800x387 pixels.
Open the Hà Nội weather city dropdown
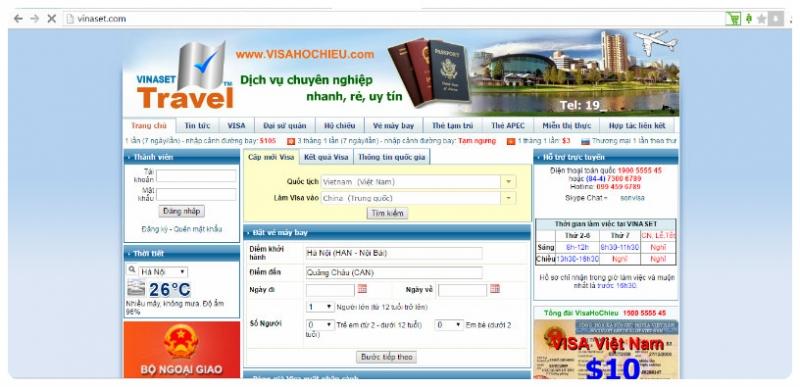pyautogui.click(x=163, y=272)
